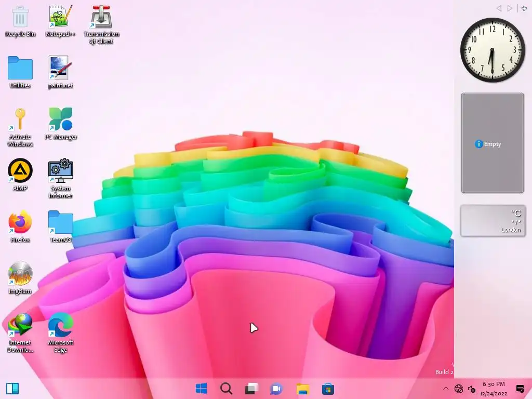Open the notification center icon
The height and width of the screenshot is (399, 532).
pos(520,389)
